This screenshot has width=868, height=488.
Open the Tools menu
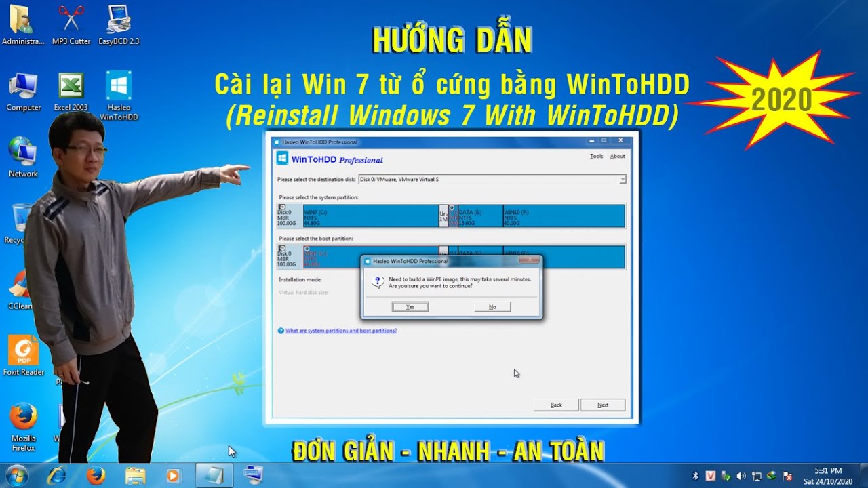pyautogui.click(x=596, y=157)
